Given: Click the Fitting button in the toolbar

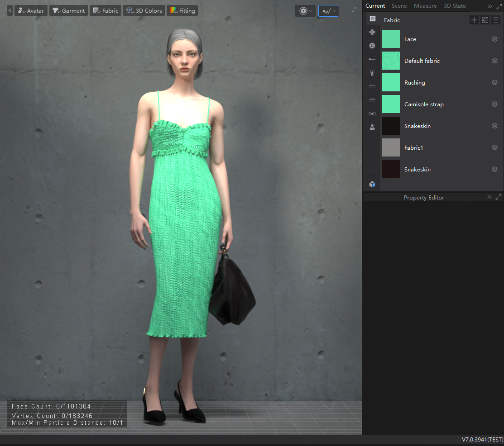Looking at the screenshot, I should tap(182, 10).
